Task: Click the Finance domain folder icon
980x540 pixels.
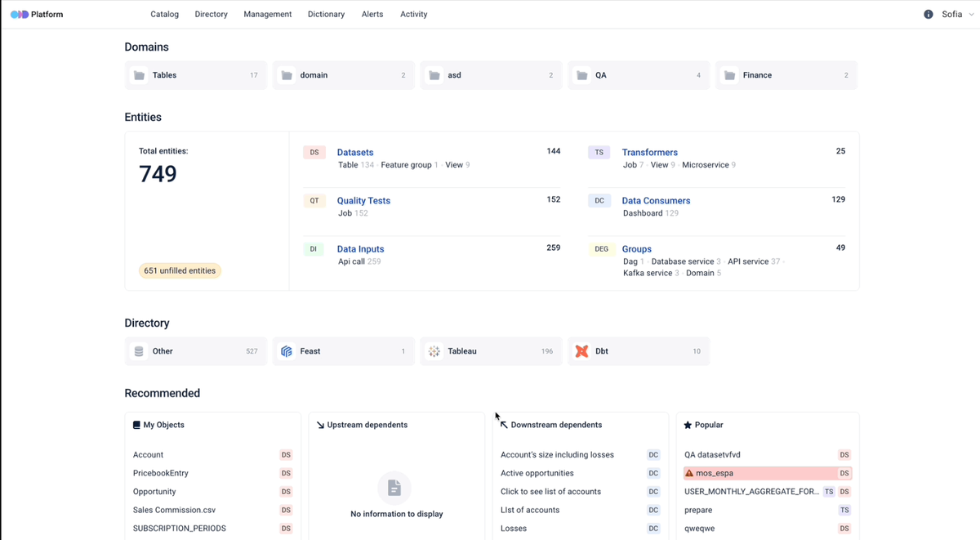Action: (x=730, y=75)
